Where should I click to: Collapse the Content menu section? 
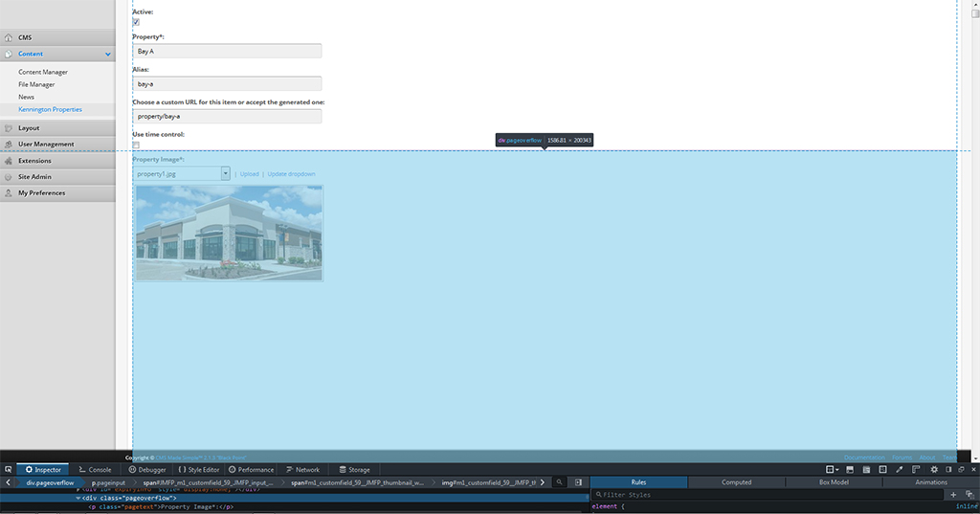[108, 55]
